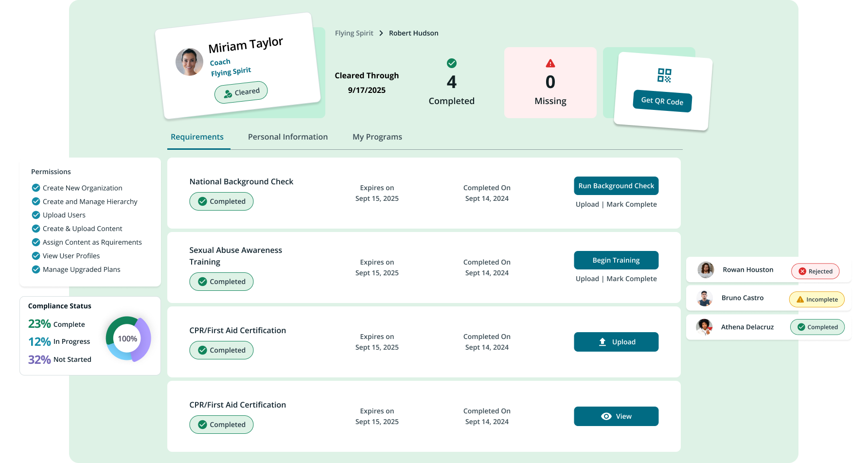Switch to the Personal Information tab

click(x=288, y=137)
